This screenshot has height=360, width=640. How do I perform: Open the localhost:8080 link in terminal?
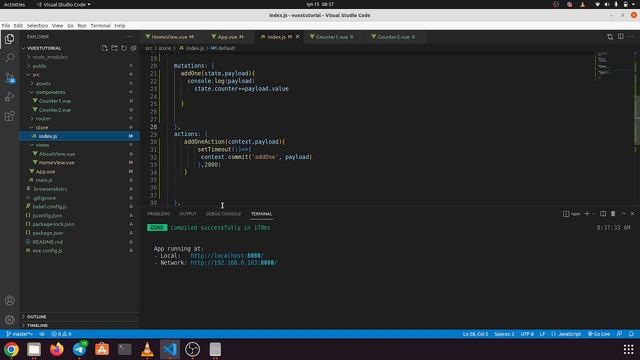coord(227,256)
